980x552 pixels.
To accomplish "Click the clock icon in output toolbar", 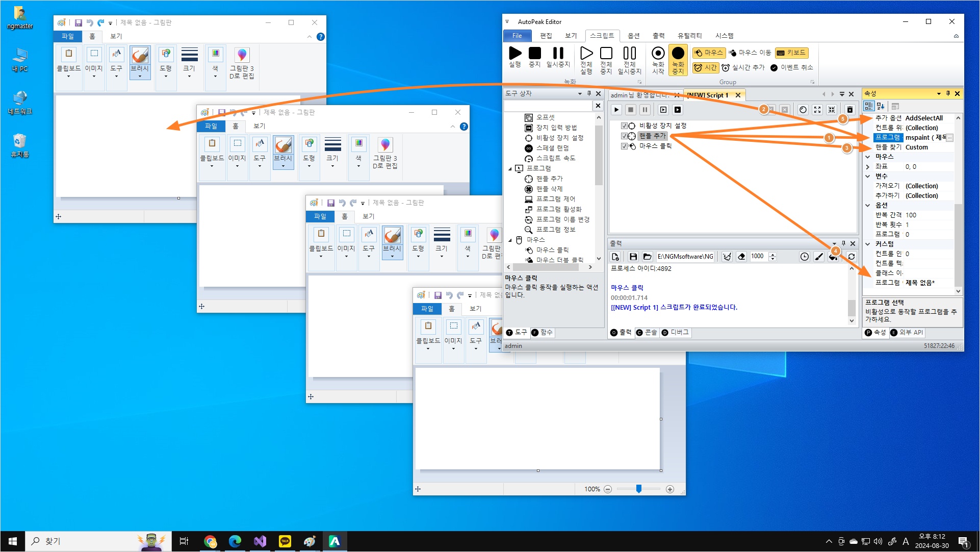I will click(x=804, y=257).
